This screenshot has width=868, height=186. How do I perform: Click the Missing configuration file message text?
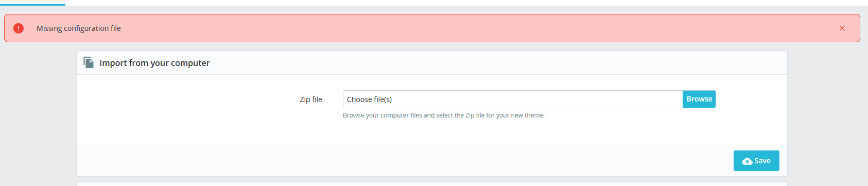pyautogui.click(x=79, y=28)
